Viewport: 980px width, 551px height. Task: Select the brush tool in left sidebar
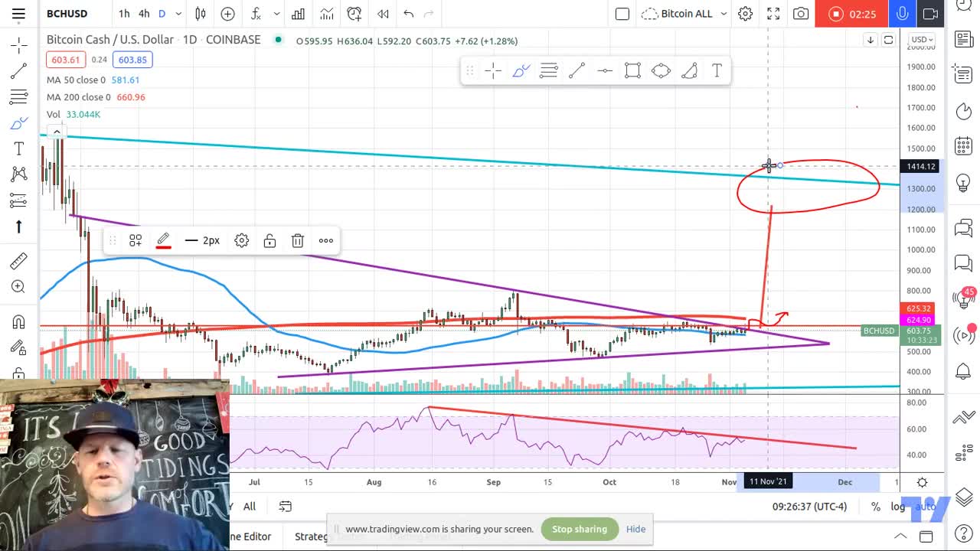(19, 123)
